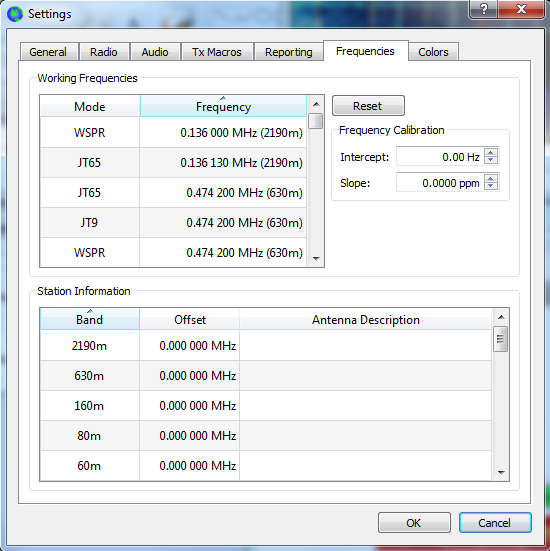Click the help question mark icon
This screenshot has width=550, height=551.
[484, 9]
